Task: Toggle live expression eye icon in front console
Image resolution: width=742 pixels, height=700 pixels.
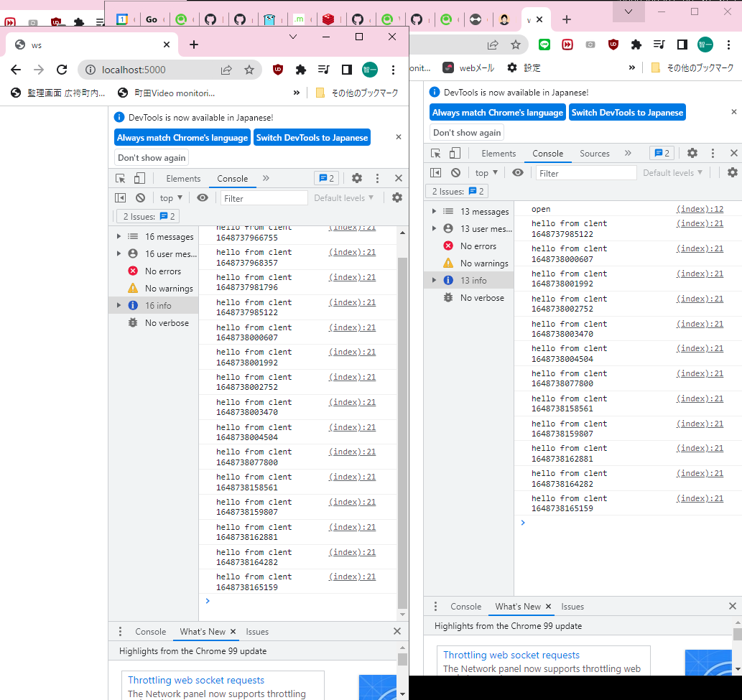Action: (203, 198)
